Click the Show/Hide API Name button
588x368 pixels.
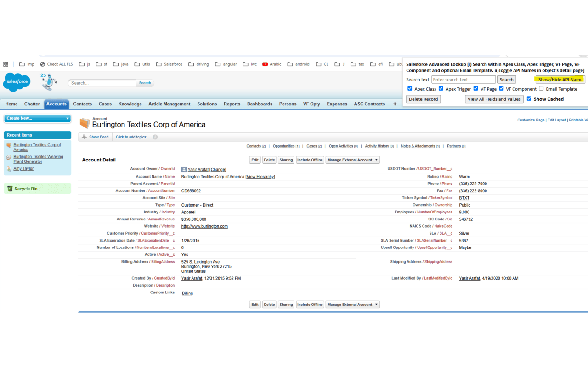point(560,79)
